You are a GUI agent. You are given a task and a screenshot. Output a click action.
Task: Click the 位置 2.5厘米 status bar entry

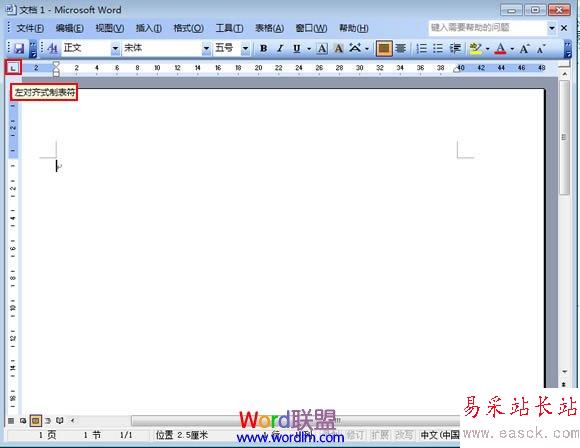[182, 435]
